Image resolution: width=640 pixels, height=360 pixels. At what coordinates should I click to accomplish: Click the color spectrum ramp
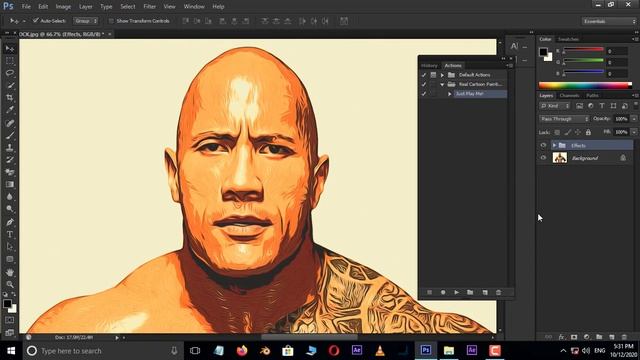(x=585, y=85)
